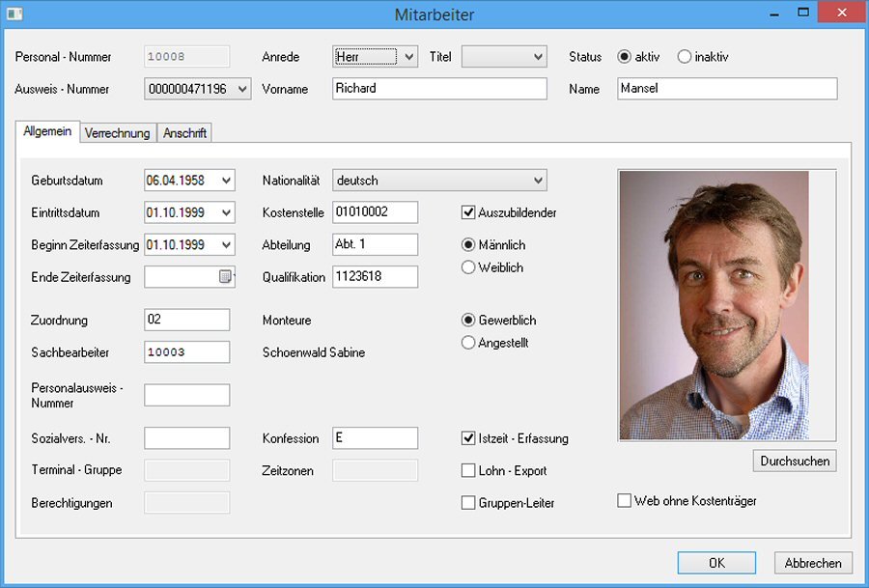Tick Web ohne Kostenträger checkbox
Screen dimensions: 869x588
click(x=625, y=501)
